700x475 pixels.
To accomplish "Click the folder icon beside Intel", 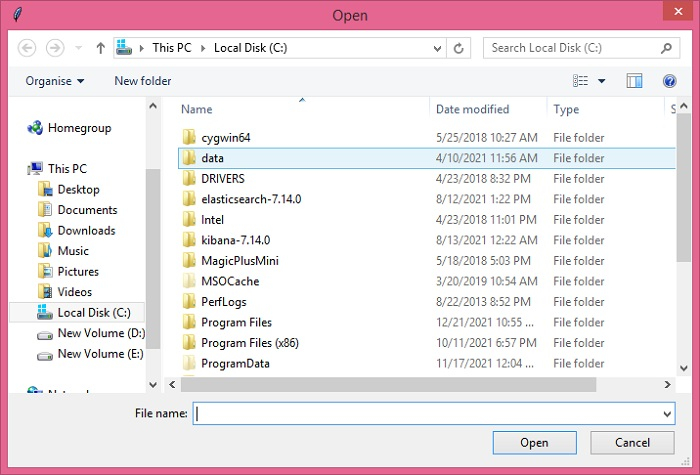I will (189, 220).
